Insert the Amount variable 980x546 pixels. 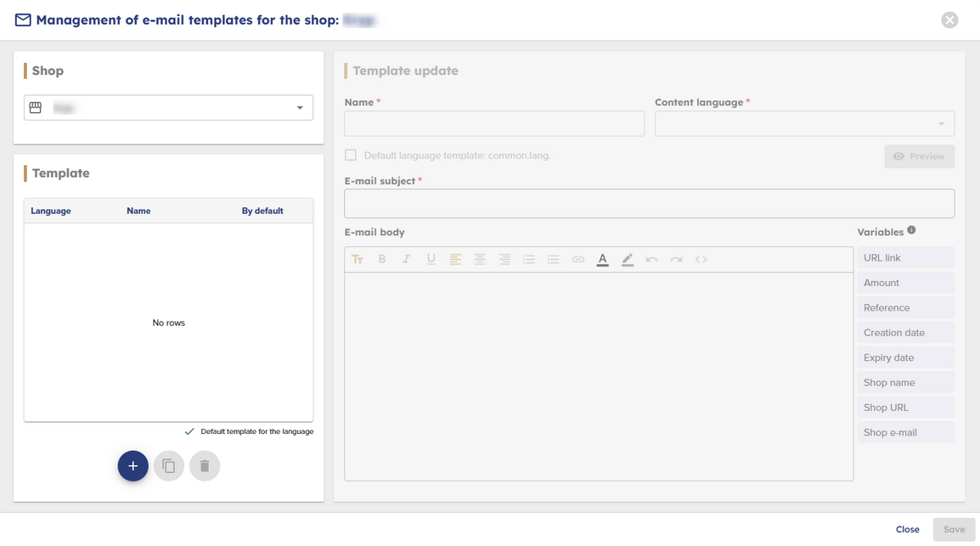[905, 283]
